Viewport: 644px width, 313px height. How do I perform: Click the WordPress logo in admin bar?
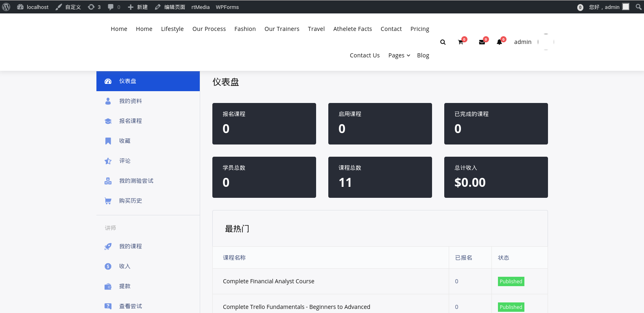point(6,7)
